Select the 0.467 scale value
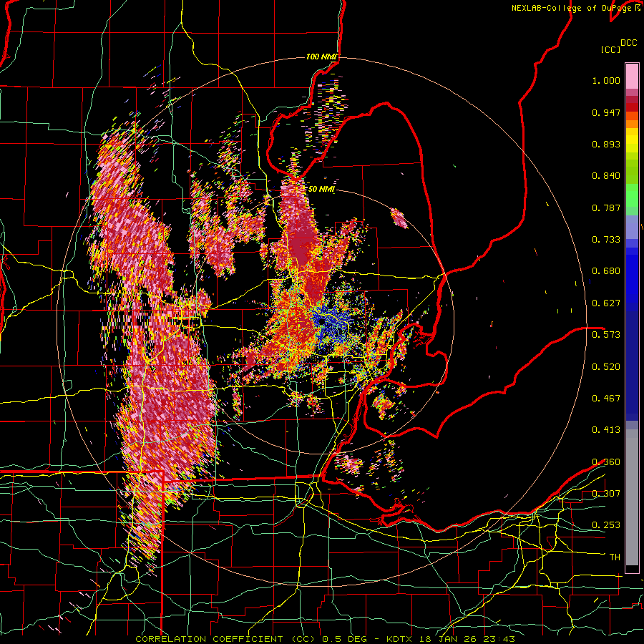The height and width of the screenshot is (644, 644). tap(606, 398)
